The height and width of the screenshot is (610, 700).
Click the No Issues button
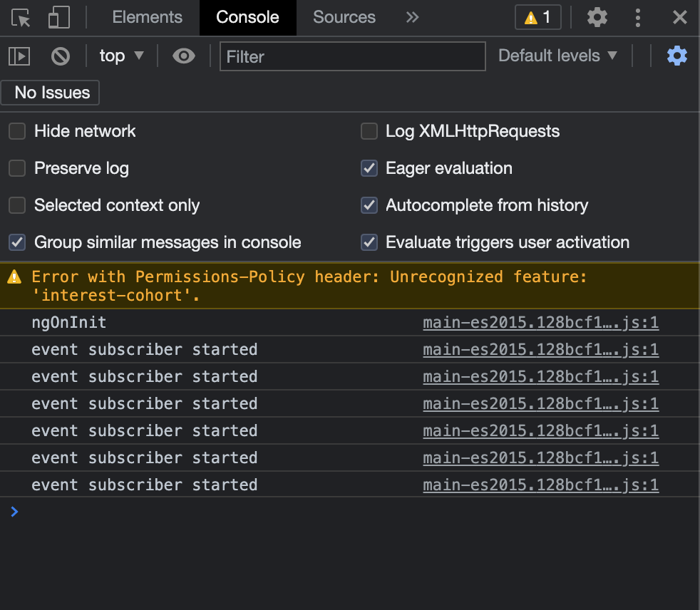tap(51, 93)
